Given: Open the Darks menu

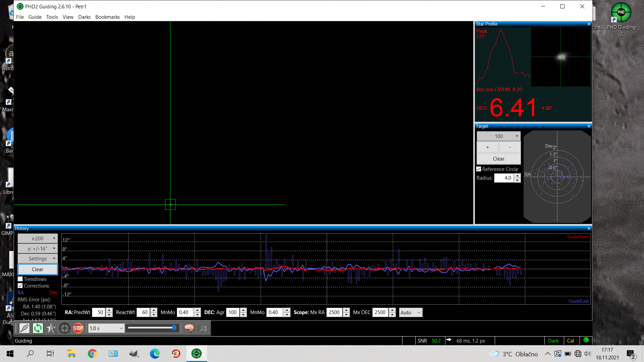Looking at the screenshot, I should (x=84, y=17).
